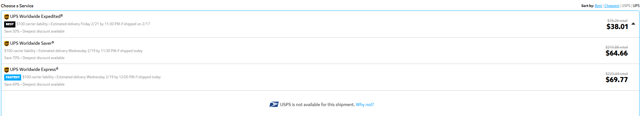Image resolution: width=644 pixels, height=116 pixels.
Task: Open the 'Why not?' USPS explanation link
Action: [x=365, y=104]
